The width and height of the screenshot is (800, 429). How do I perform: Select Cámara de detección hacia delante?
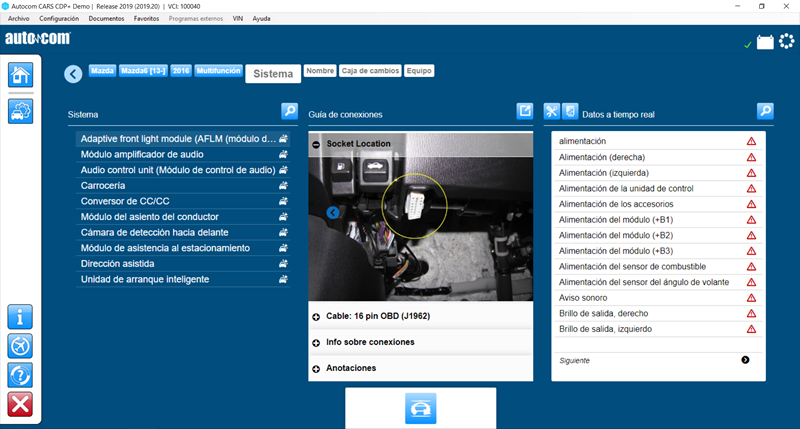pyautogui.click(x=183, y=233)
